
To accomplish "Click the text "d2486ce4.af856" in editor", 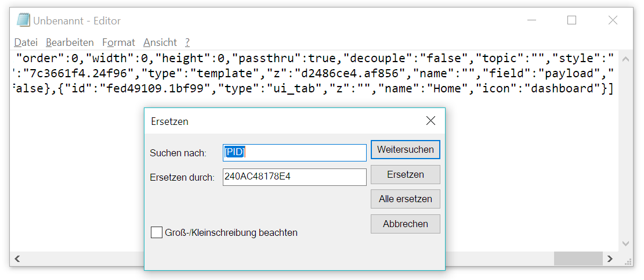I will pos(350,74).
